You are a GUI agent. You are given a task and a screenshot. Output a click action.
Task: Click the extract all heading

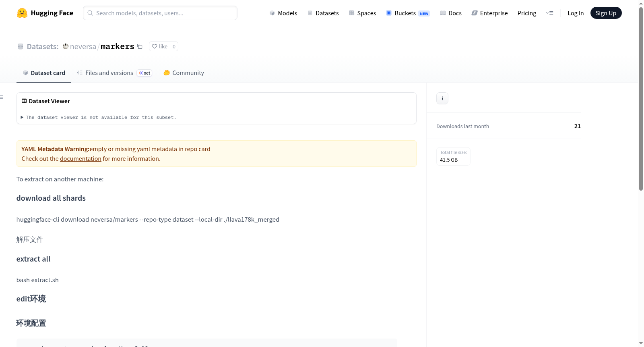click(x=33, y=259)
